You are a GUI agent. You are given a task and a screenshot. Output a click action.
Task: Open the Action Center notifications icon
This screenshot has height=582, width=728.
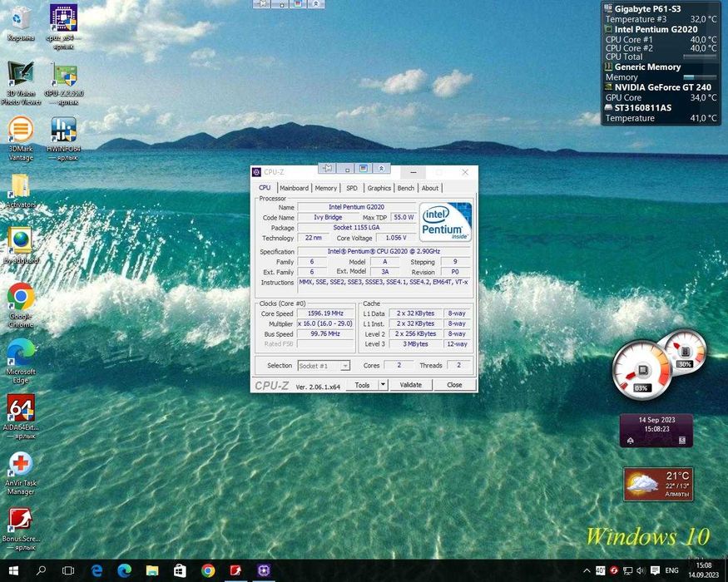655,570
